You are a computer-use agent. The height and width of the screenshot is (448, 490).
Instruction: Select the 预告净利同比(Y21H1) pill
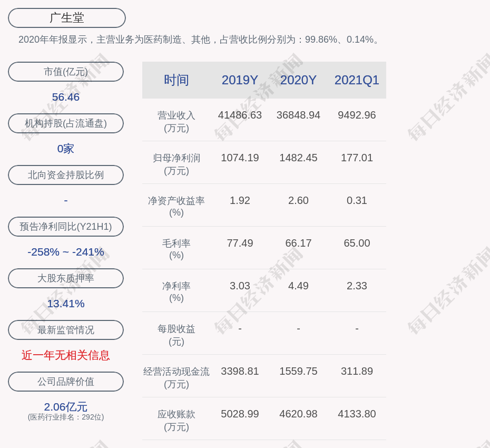[66, 226]
